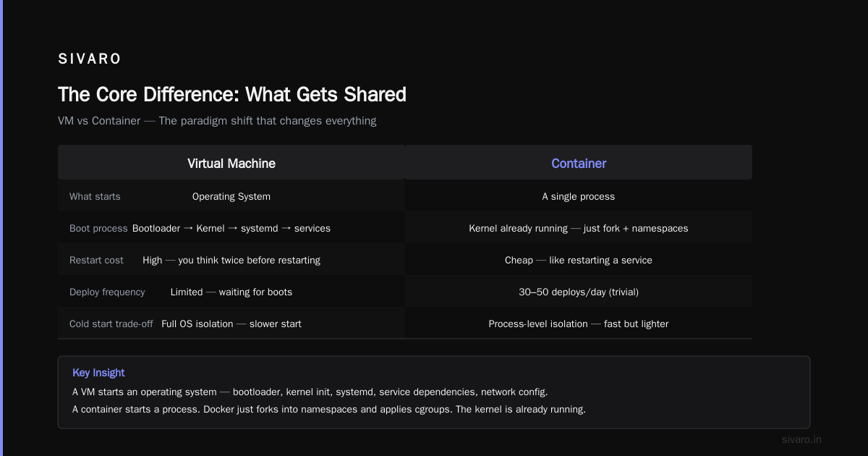This screenshot has width=868, height=456.
Task: Click 'High — you think twice before restarting'
Action: [231, 261]
